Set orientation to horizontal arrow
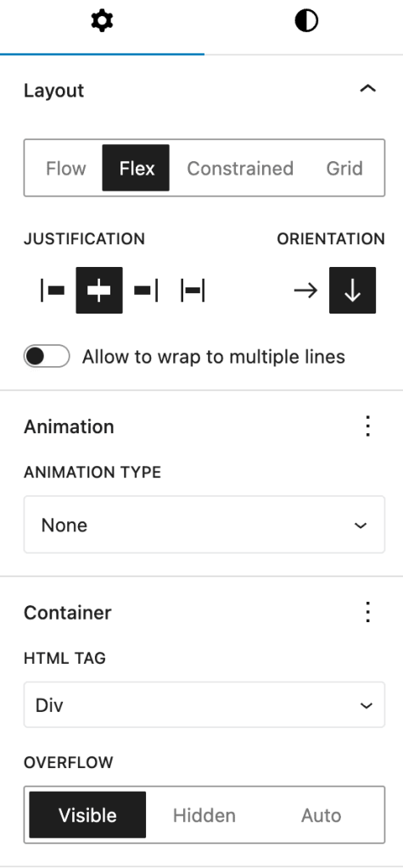Viewport: 403px width, 868px height. click(x=306, y=290)
